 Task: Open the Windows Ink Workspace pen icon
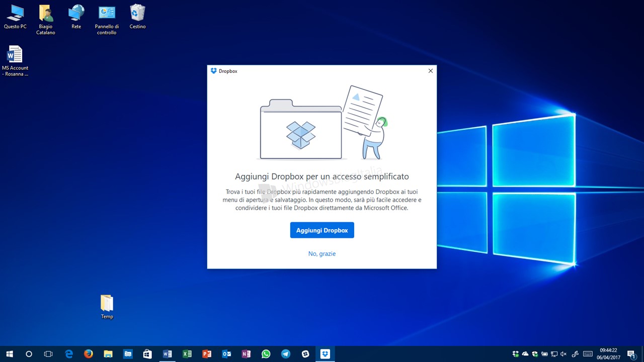pyautogui.click(x=576, y=354)
